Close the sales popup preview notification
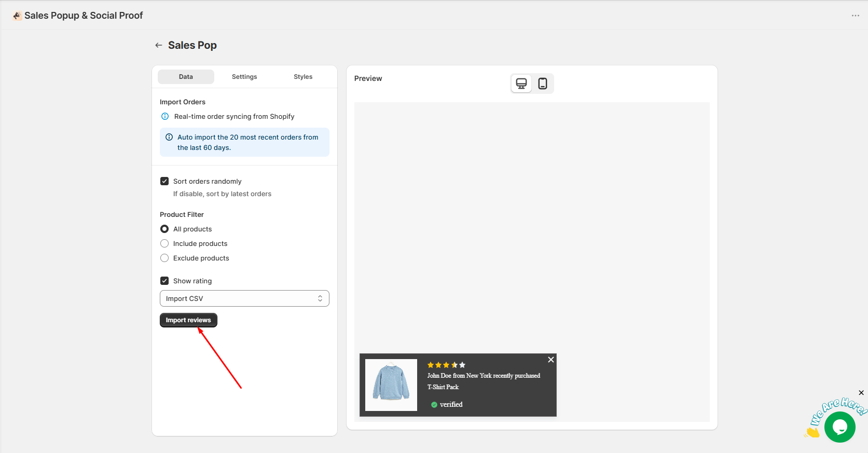Viewport: 868px width, 453px height. [x=551, y=360]
